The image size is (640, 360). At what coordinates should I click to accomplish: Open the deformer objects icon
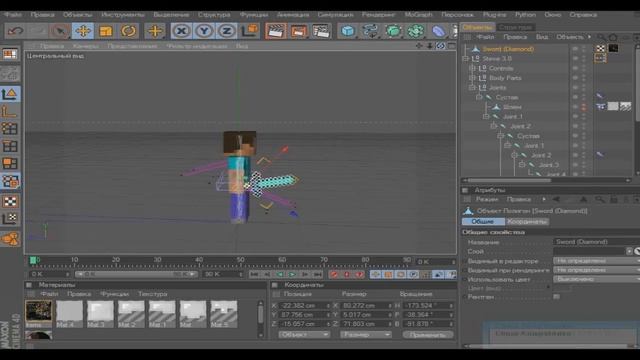[x=439, y=31]
